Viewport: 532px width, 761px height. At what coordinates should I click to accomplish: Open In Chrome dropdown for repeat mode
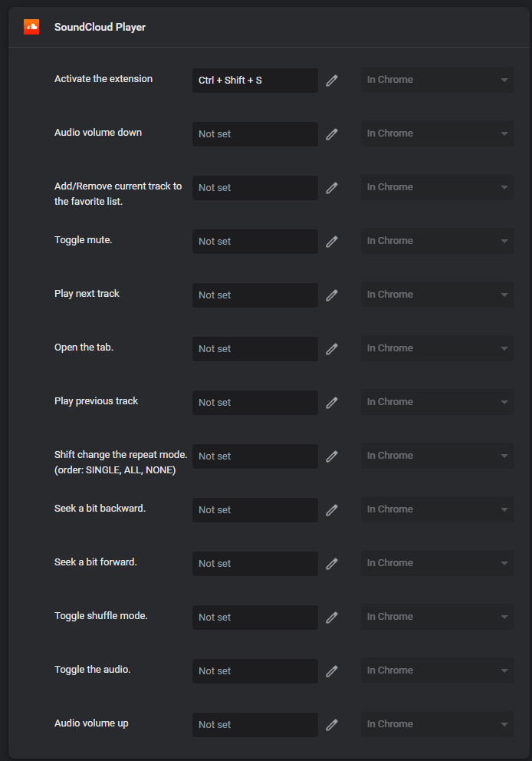(x=438, y=456)
